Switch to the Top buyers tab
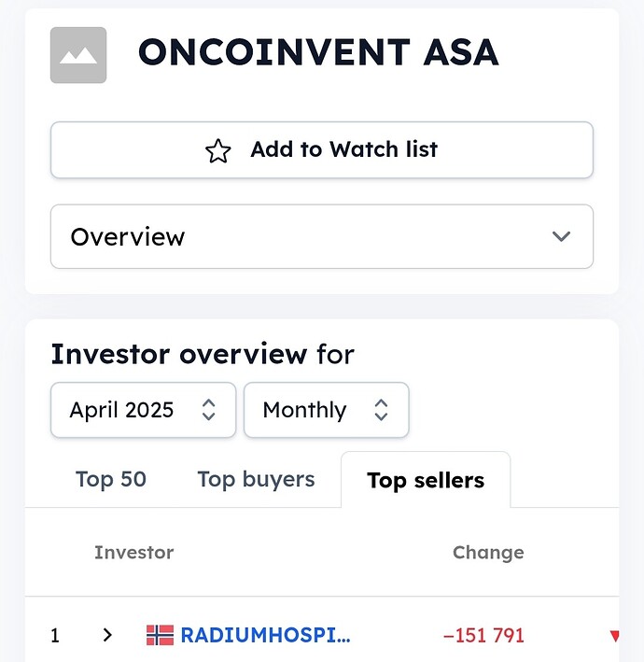Viewport: 644px width, 662px height. tap(256, 480)
